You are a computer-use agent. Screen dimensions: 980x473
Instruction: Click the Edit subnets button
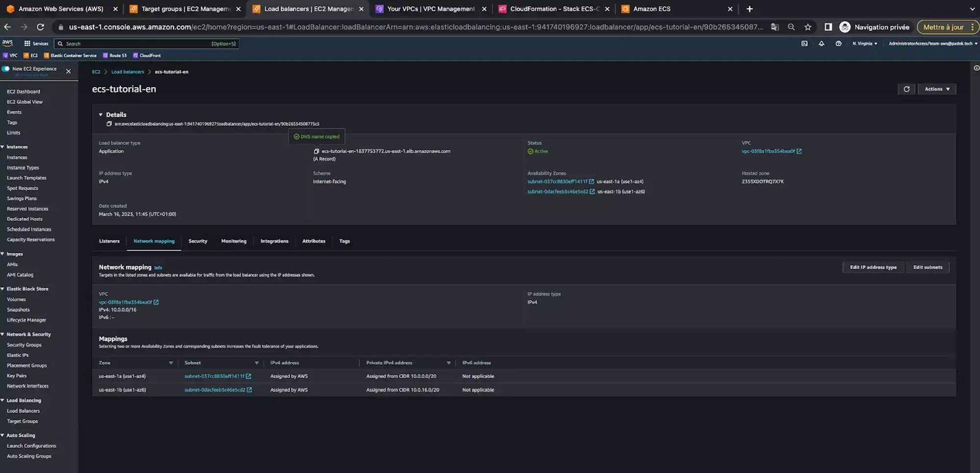click(928, 267)
